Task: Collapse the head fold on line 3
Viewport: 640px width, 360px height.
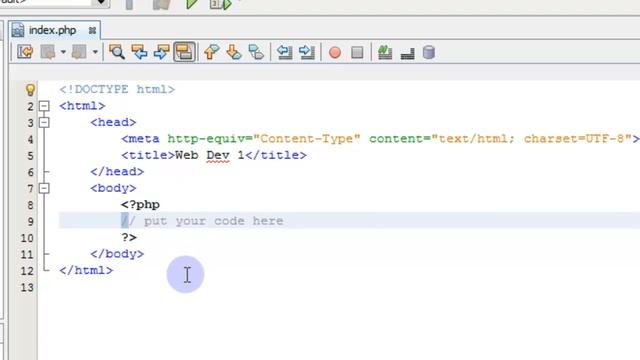Action: point(44,122)
